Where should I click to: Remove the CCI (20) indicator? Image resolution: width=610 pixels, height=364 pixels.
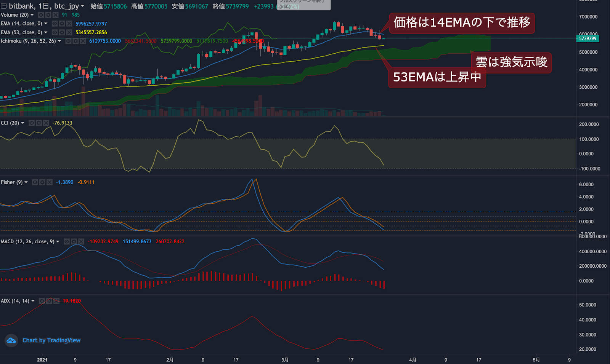[x=46, y=123]
